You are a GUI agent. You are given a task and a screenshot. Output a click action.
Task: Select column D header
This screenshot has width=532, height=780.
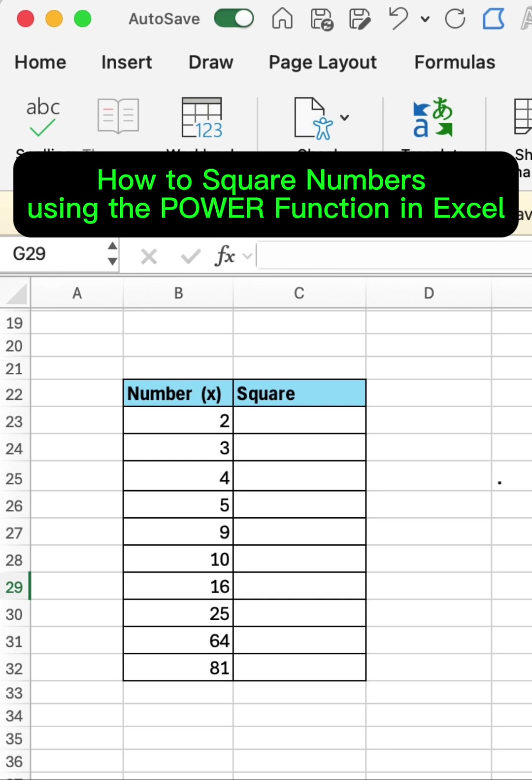click(x=429, y=293)
